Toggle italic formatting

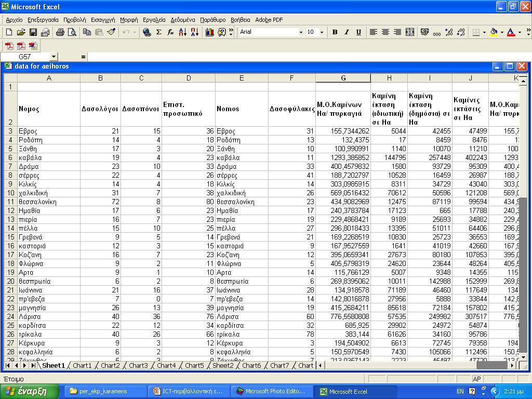click(347, 32)
